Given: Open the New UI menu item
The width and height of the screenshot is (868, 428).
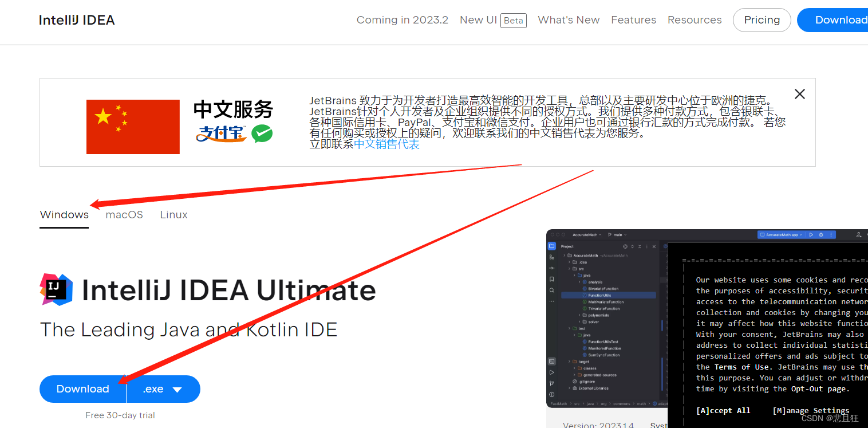Looking at the screenshot, I should pos(478,20).
